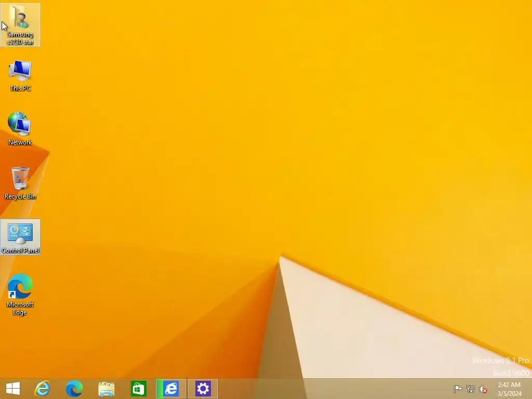Launch Microsoft Edge from the taskbar

click(74, 389)
